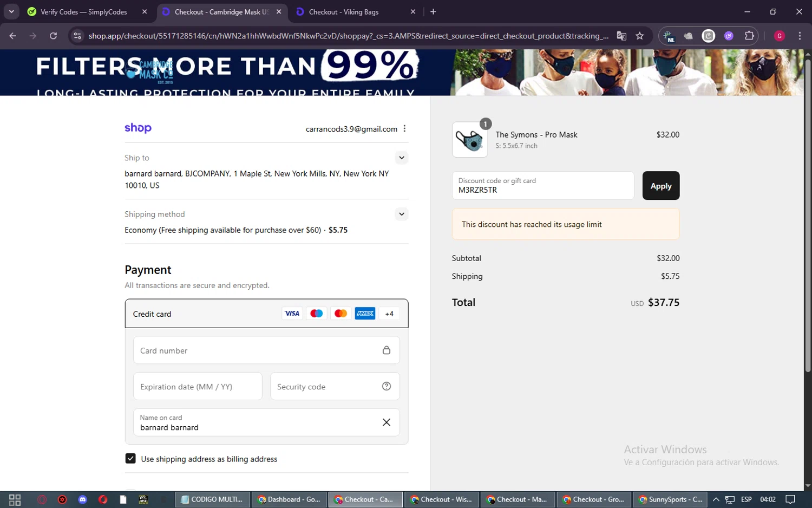This screenshot has height=508, width=812.
Task: Toggle Use shipping address as billing address
Action: pos(130,459)
